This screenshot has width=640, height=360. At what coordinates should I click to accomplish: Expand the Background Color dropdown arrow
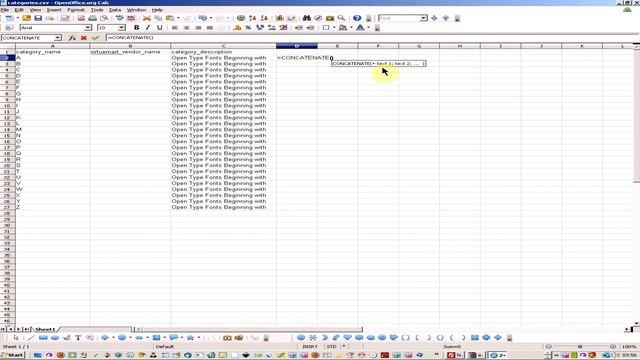(x=351, y=28)
